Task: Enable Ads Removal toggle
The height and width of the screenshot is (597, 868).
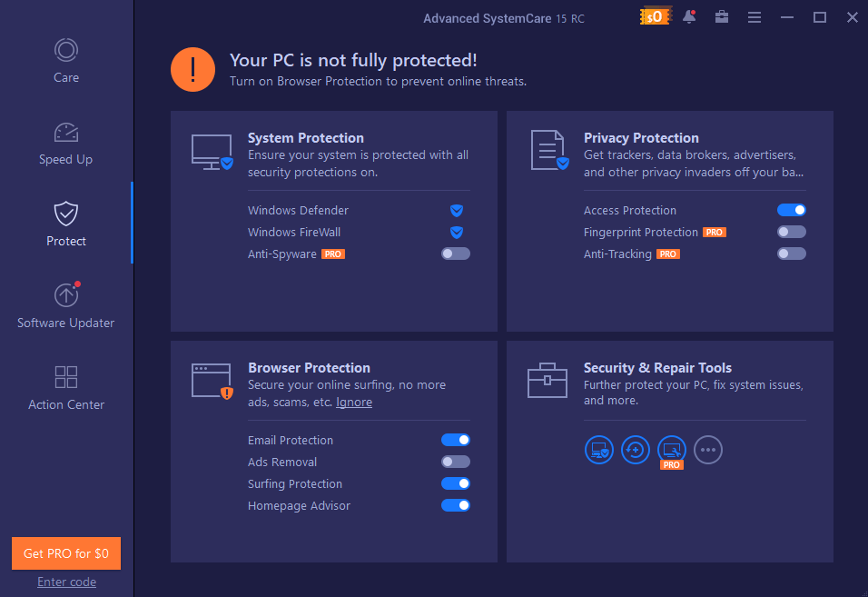Action: 456,462
